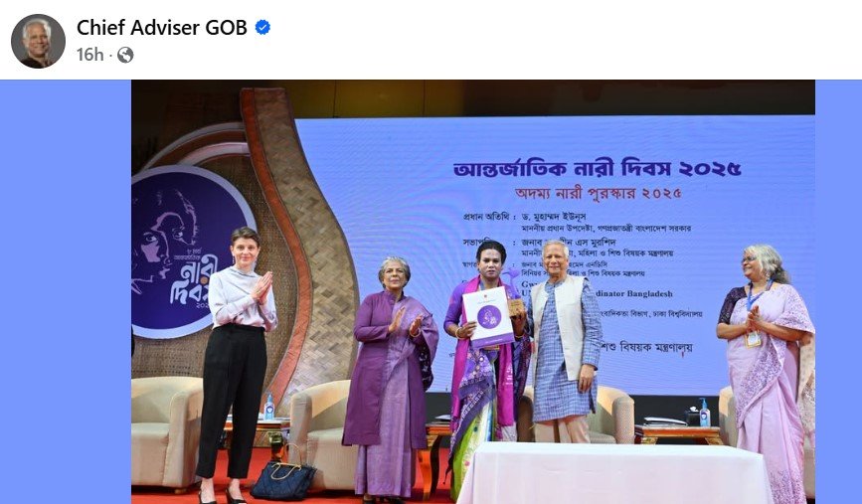Screen dimensions: 862x504
Task: Click the beige armchair at the photo's left
Action: (165, 430)
